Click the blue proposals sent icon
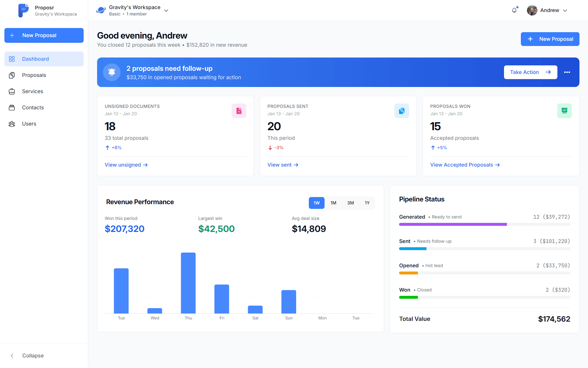 [401, 111]
